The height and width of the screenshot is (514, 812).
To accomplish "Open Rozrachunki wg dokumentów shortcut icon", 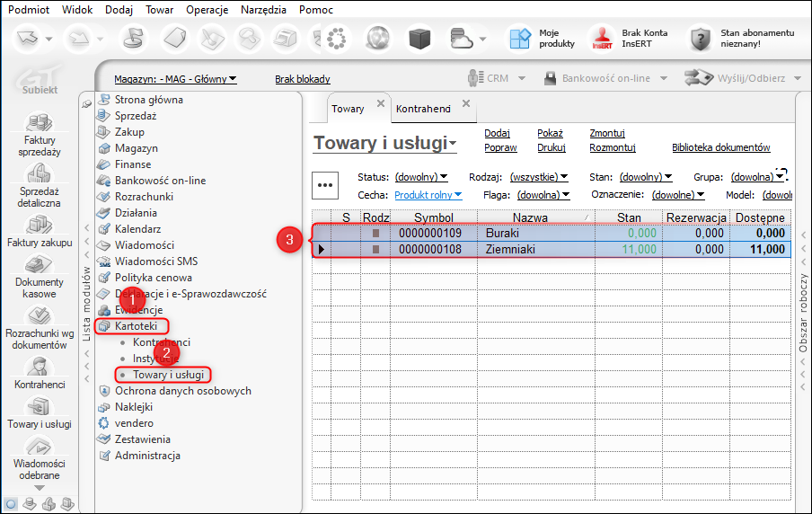I will pos(40,315).
